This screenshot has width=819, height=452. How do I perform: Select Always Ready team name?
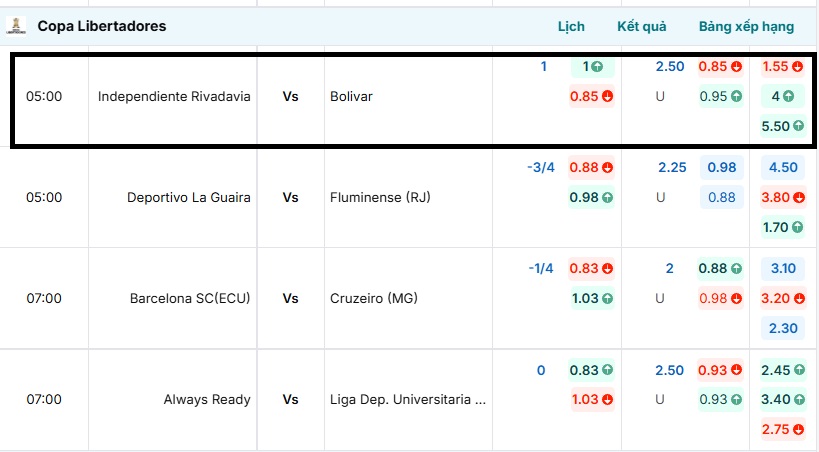click(x=207, y=399)
